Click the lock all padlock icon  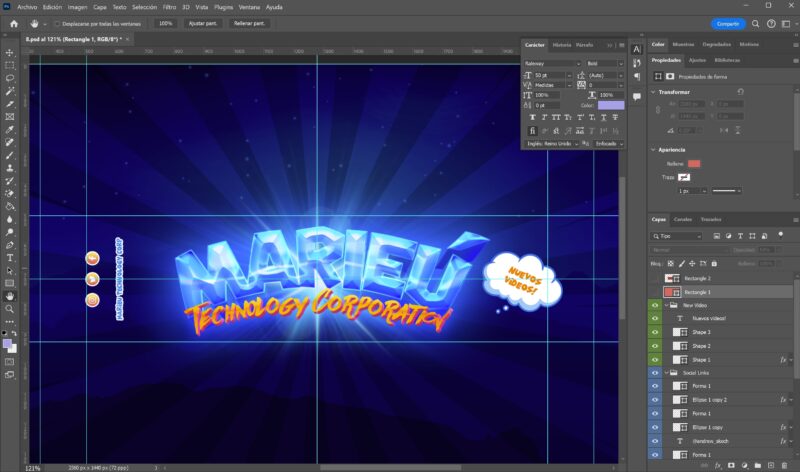714,264
